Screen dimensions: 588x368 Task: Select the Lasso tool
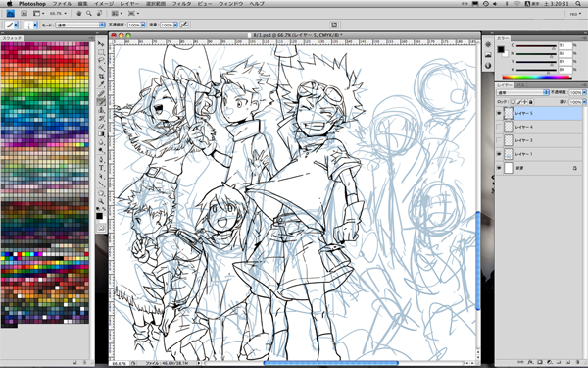pyautogui.click(x=101, y=61)
